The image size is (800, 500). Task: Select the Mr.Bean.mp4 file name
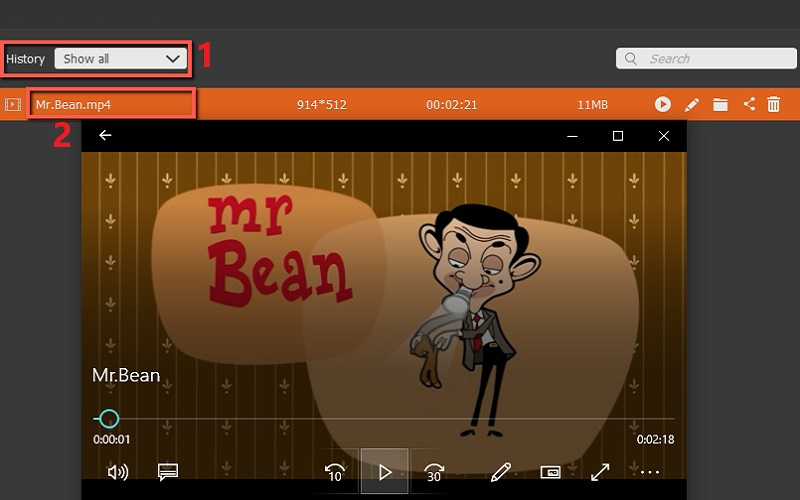click(73, 105)
